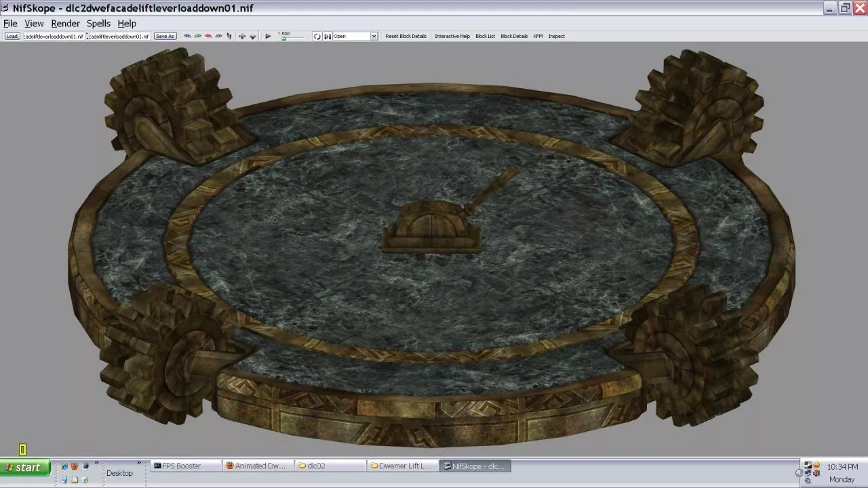Viewport: 868px width, 488px height.
Task: Click the Windows start button
Action: pos(25,467)
